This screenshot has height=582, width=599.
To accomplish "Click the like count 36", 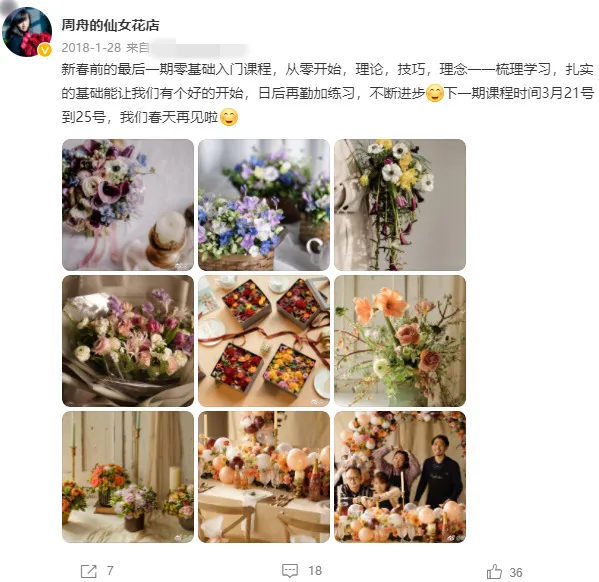I will tap(516, 572).
